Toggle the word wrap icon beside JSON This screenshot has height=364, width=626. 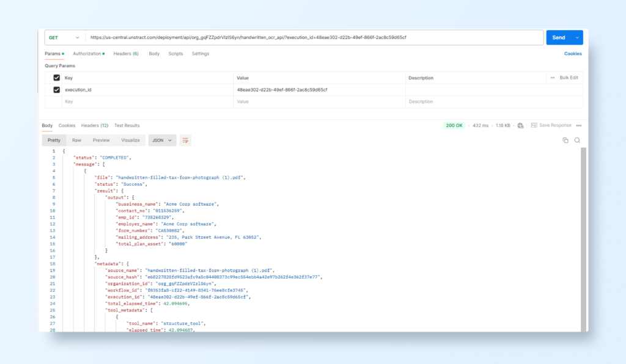click(x=185, y=140)
